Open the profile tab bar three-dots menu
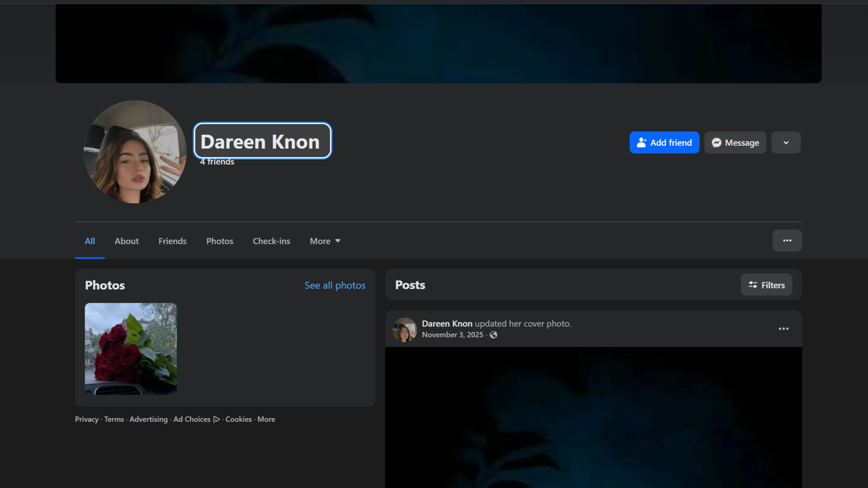 [x=787, y=241]
